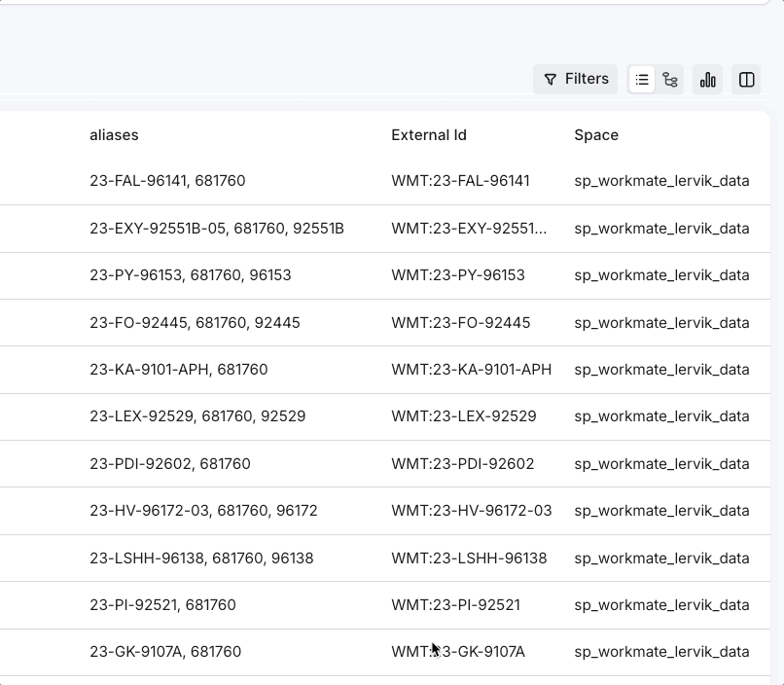
Task: Switch to list view
Action: pyautogui.click(x=642, y=80)
